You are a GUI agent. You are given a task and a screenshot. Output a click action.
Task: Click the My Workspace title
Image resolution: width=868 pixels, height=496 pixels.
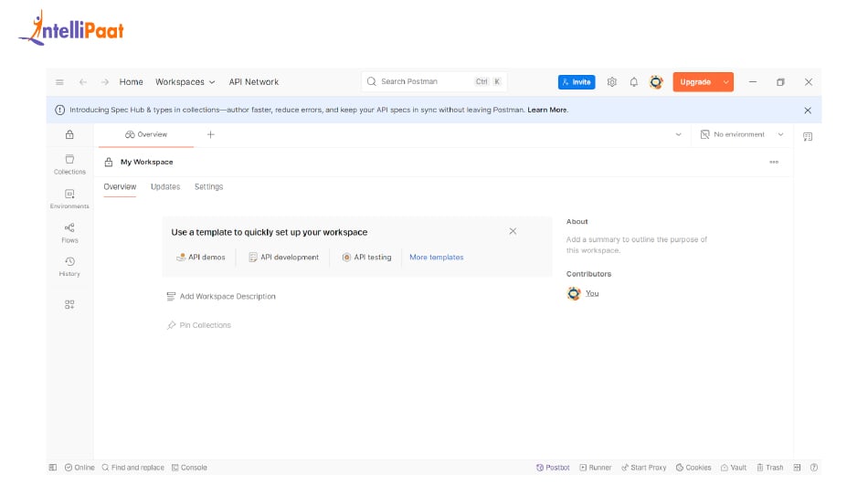coord(147,163)
